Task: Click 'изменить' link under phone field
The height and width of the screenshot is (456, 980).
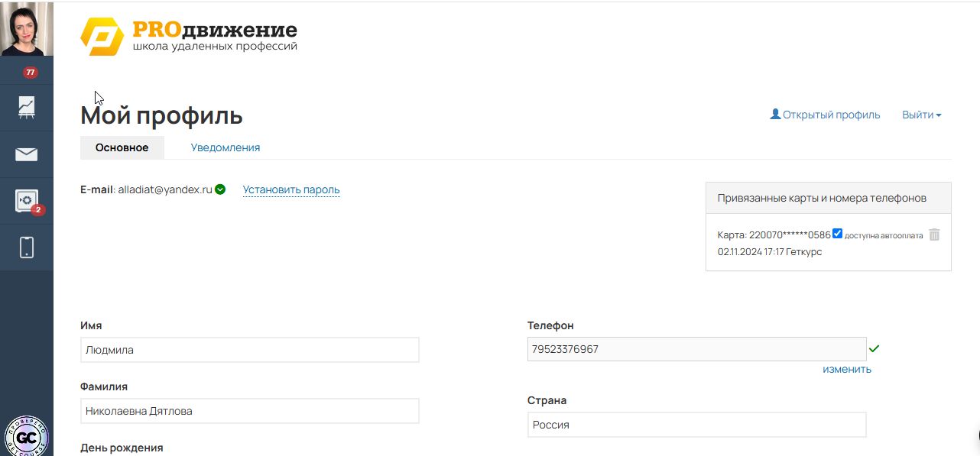Action: click(846, 369)
